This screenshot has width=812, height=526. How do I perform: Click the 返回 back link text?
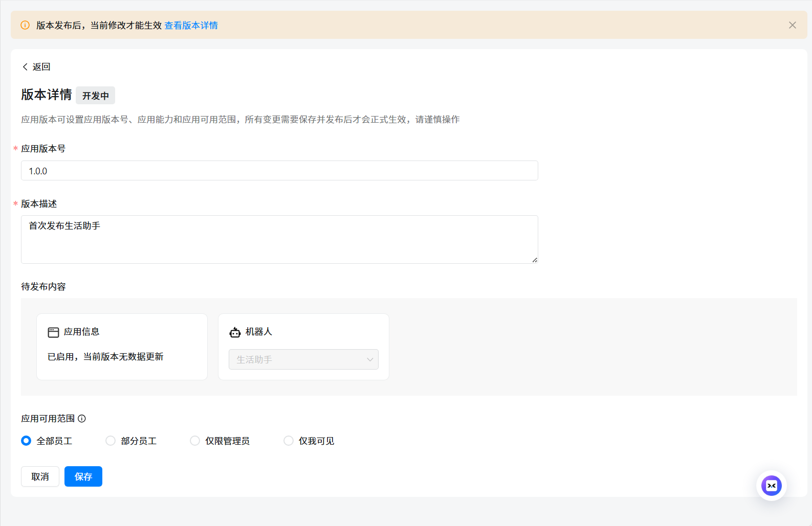[x=41, y=67]
